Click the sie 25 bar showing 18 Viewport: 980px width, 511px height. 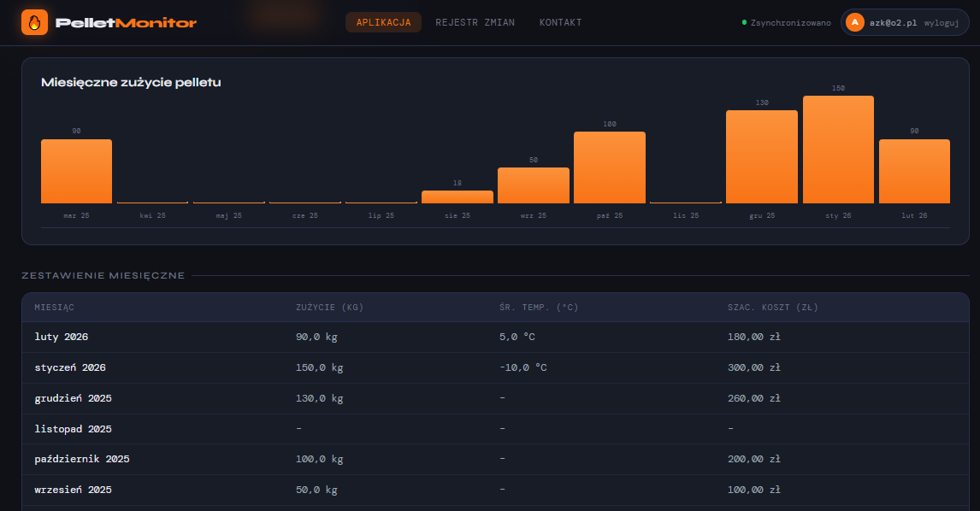[x=457, y=197]
